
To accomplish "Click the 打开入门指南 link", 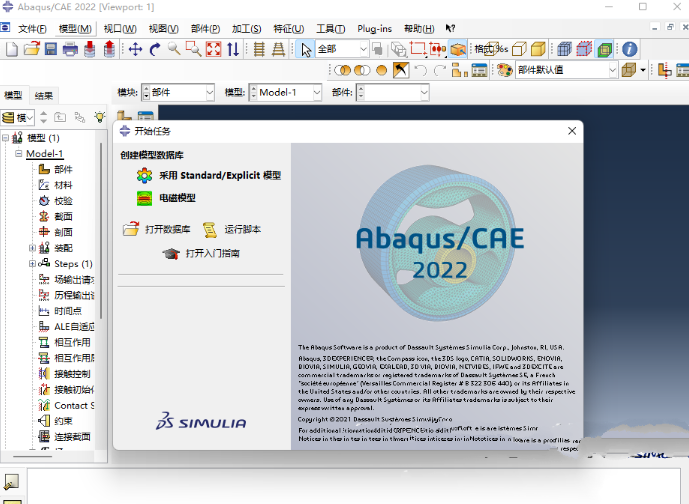I will click(212, 254).
